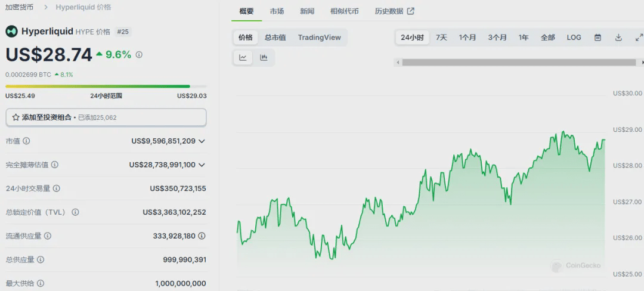Click external link icon next to 历史数据
The image size is (644, 291).
click(410, 11)
